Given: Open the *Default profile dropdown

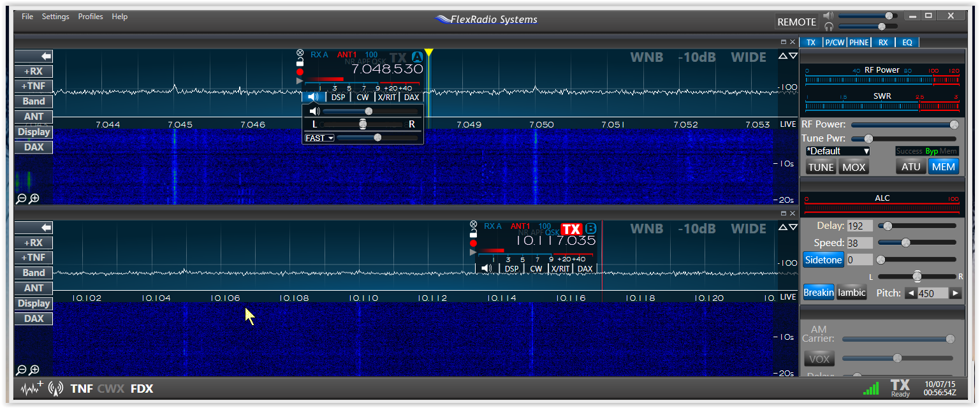Looking at the screenshot, I should pos(837,150).
